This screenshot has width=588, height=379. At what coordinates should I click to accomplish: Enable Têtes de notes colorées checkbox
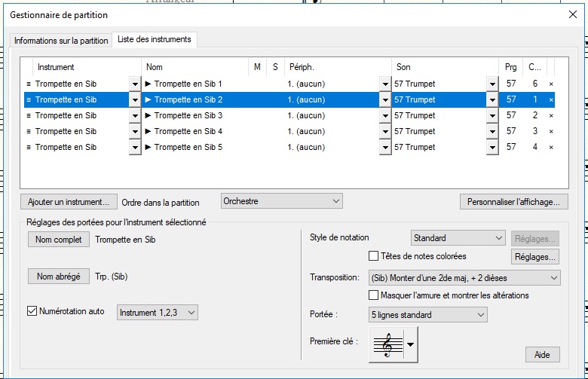click(373, 256)
